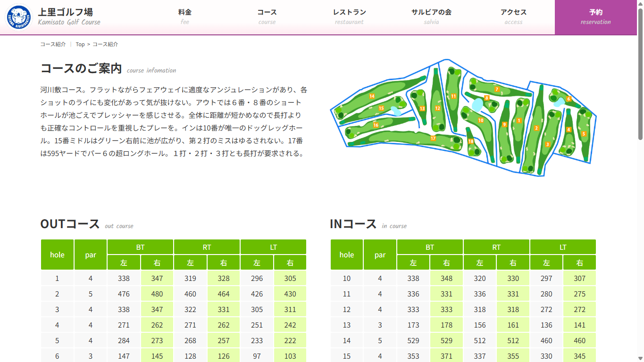This screenshot has width=644, height=362.
Task: Open サルビアの会 (salvia) menu item
Action: coord(431,16)
